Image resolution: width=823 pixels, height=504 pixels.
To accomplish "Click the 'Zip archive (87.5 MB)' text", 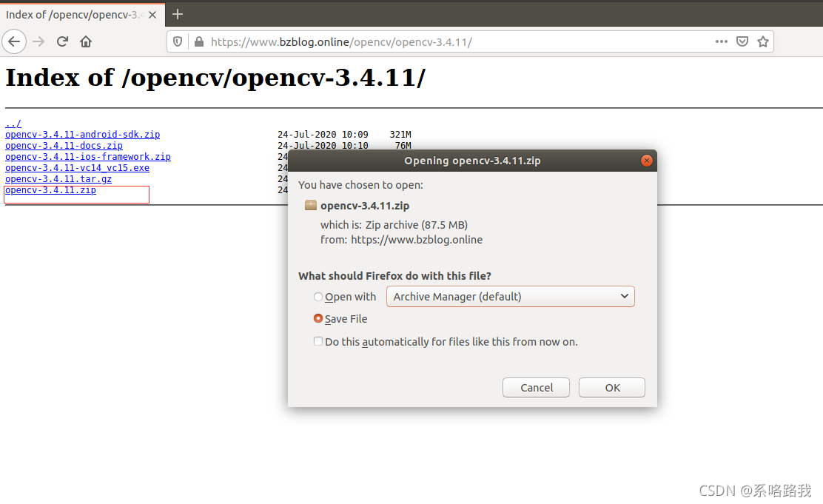I will pyautogui.click(x=416, y=225).
